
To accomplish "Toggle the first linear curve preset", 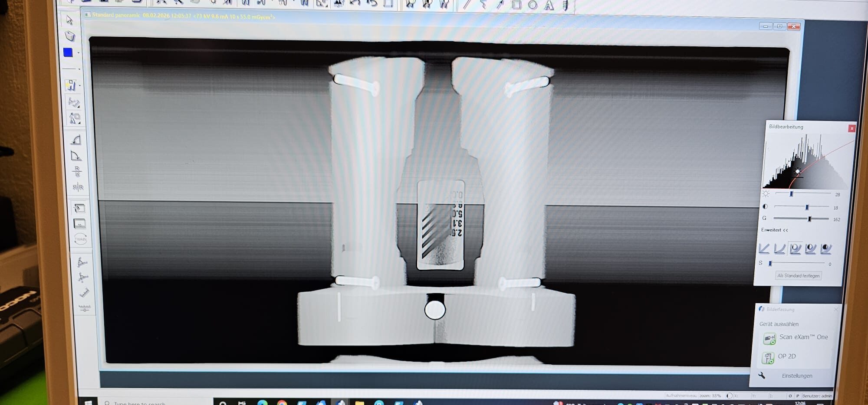I will 764,248.
